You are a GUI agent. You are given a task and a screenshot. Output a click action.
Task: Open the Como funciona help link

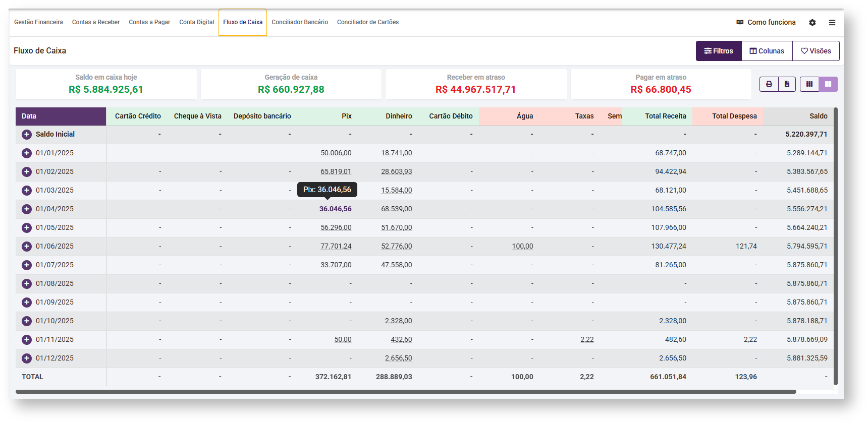[766, 22]
